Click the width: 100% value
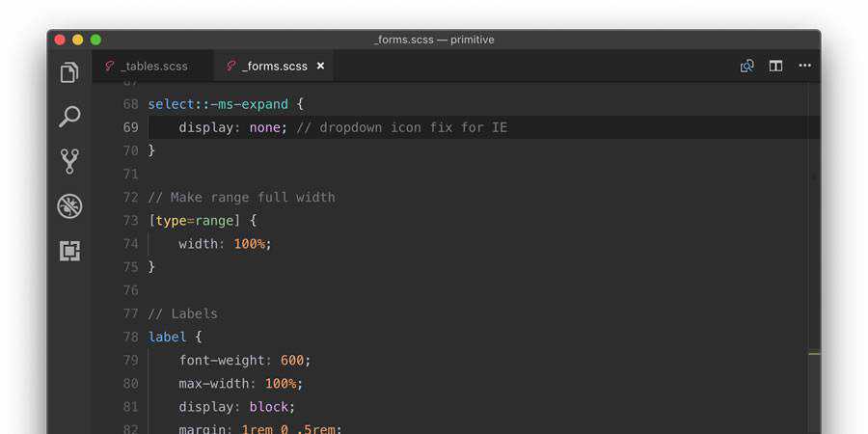The image size is (868, 434). click(250, 244)
